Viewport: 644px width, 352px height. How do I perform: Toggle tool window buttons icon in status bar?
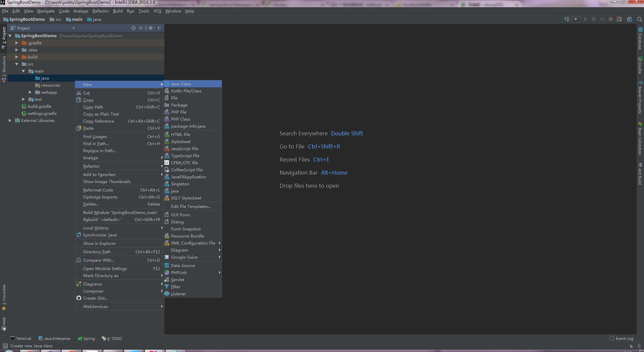click(5, 346)
